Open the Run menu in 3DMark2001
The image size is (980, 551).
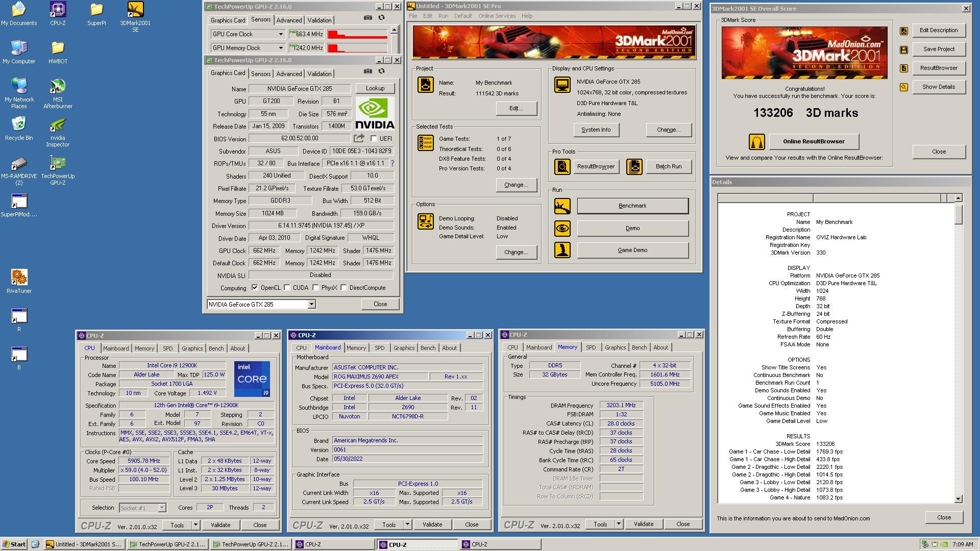tap(443, 16)
